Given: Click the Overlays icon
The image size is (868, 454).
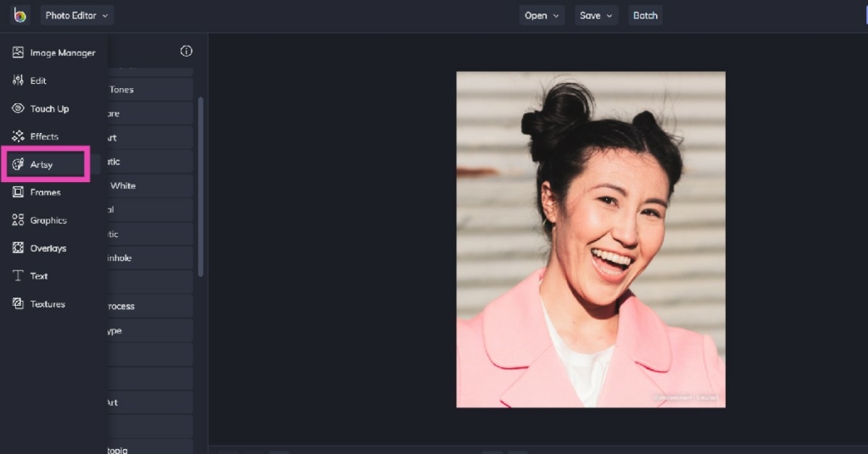Looking at the screenshot, I should point(18,248).
